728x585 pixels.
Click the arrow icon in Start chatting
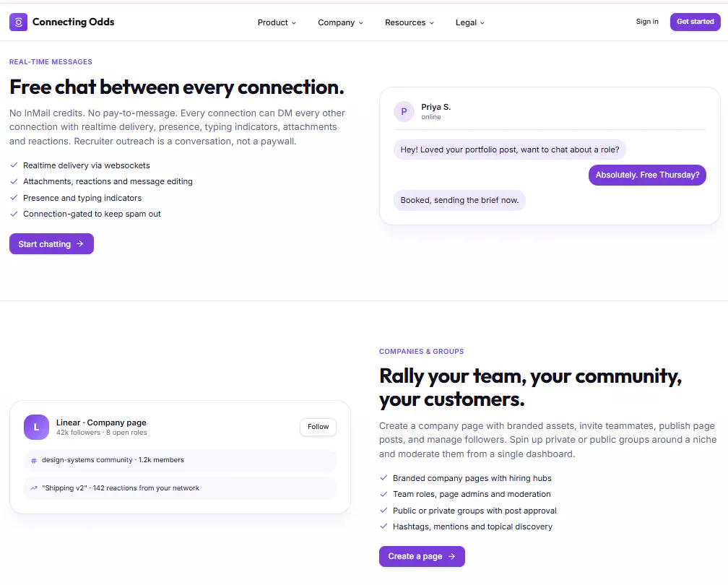80,244
